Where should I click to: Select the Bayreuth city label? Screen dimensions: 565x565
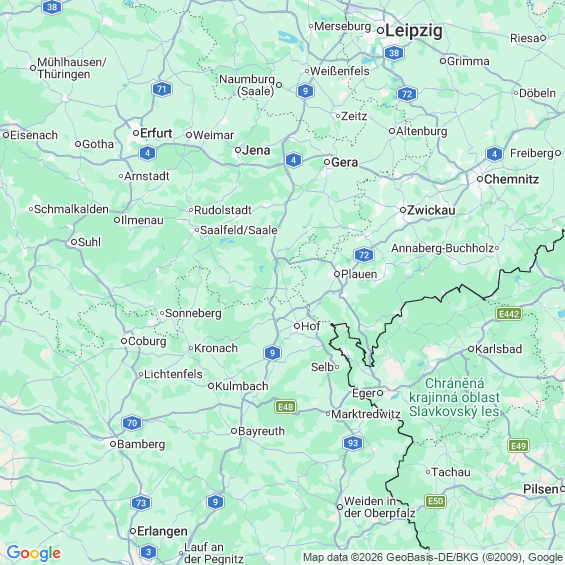261,431
